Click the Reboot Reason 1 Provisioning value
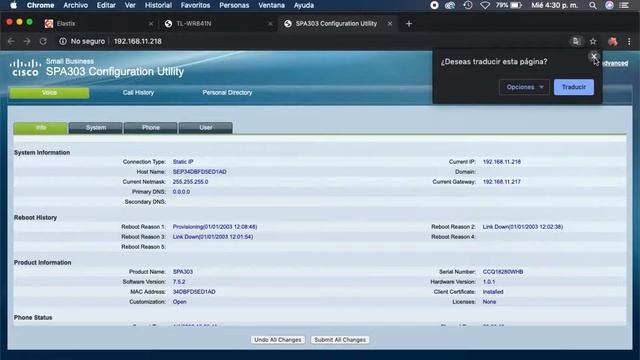Screen dimensions: 640x360 pyautogui.click(x=215, y=227)
